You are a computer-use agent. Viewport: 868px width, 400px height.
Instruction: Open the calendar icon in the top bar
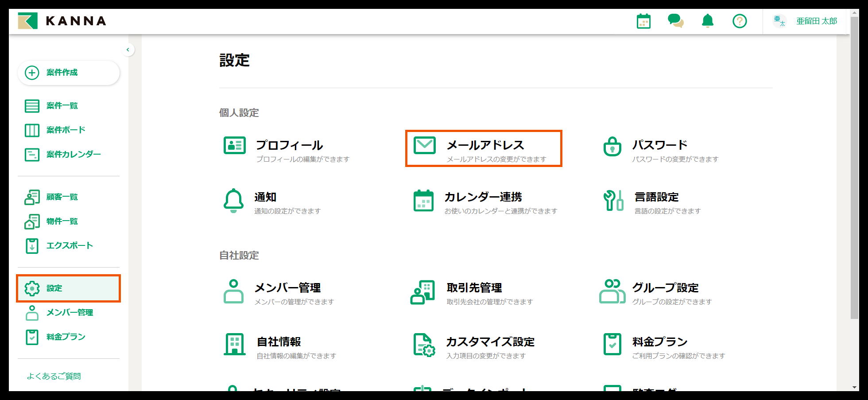coord(643,21)
